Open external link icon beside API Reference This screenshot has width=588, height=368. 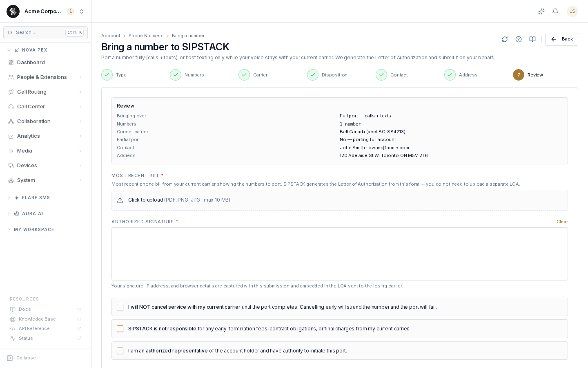coord(79,329)
